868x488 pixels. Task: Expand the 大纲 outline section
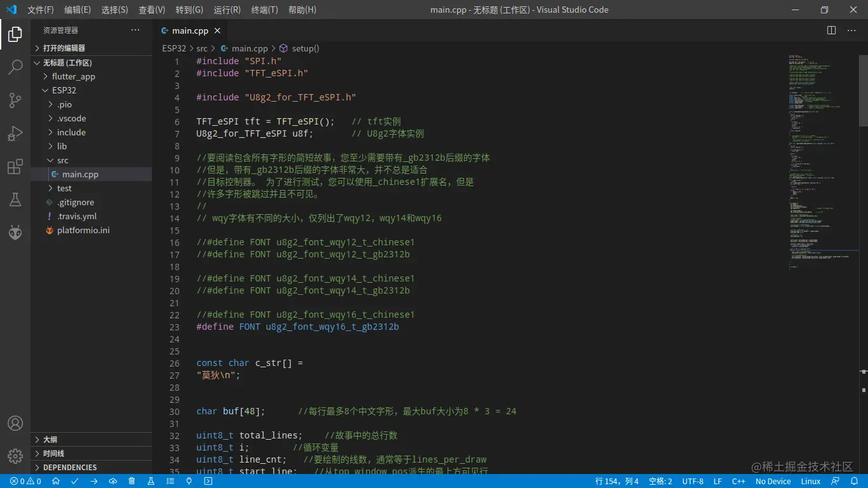tap(92, 440)
